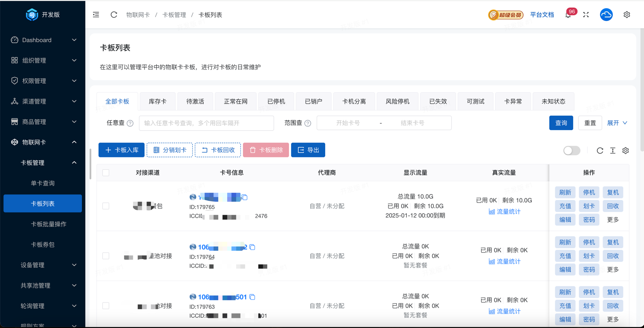Click the table reload icon
644x328 pixels.
tap(600, 151)
